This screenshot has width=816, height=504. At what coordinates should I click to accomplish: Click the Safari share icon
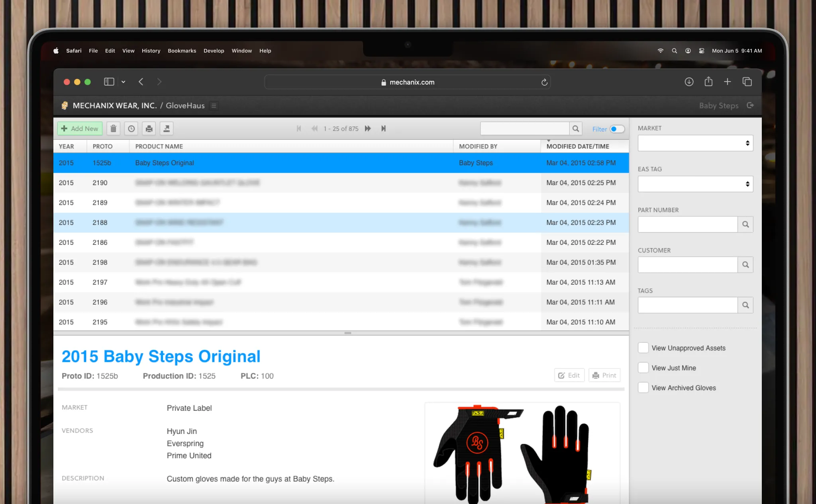pos(708,81)
